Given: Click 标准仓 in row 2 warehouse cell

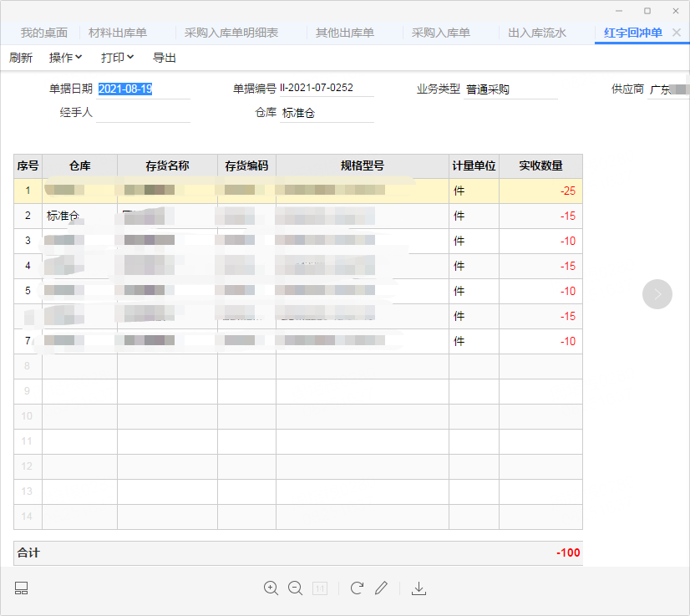Looking at the screenshot, I should (x=63, y=216).
